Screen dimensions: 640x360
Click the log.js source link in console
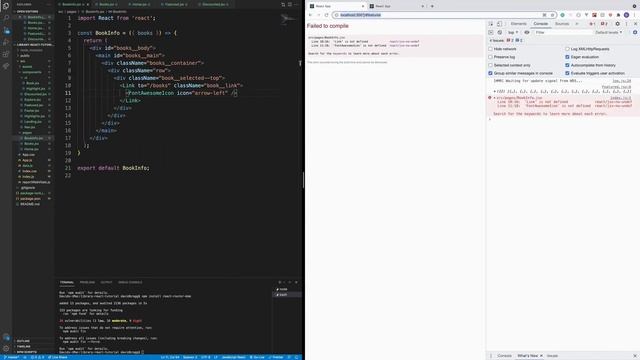(x=622, y=81)
